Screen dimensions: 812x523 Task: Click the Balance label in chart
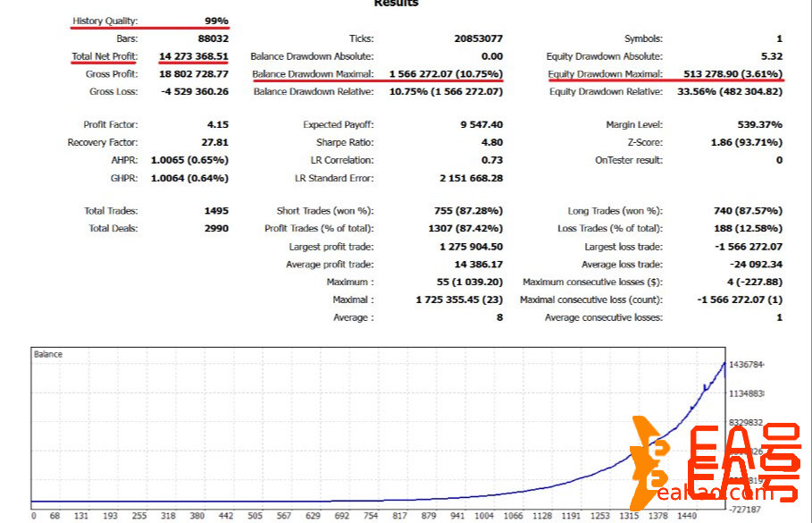click(48, 354)
